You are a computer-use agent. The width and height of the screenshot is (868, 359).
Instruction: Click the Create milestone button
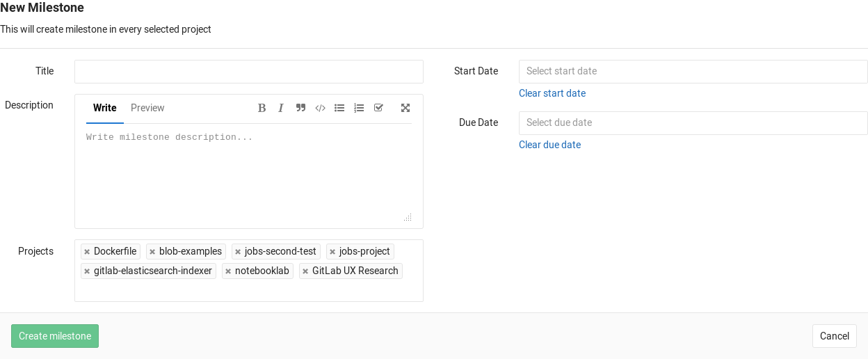click(x=55, y=336)
